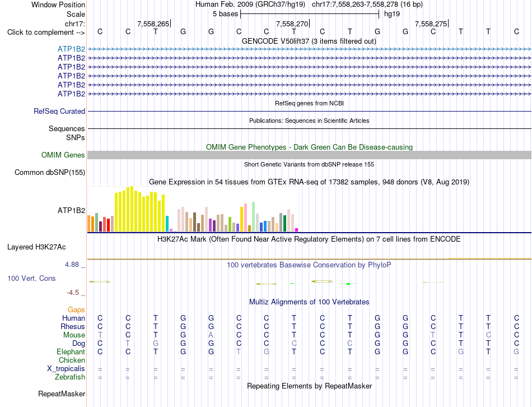Image resolution: width=532 pixels, height=407 pixels.
Task: Click the -4.5 PhyloP lower scale value
Action: [73, 293]
